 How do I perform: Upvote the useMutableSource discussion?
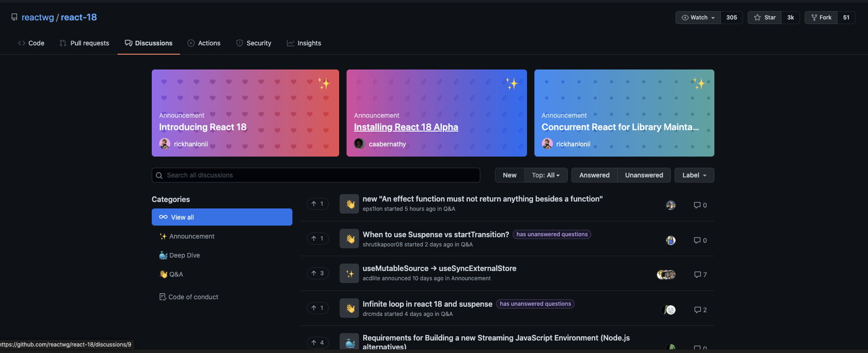317,273
